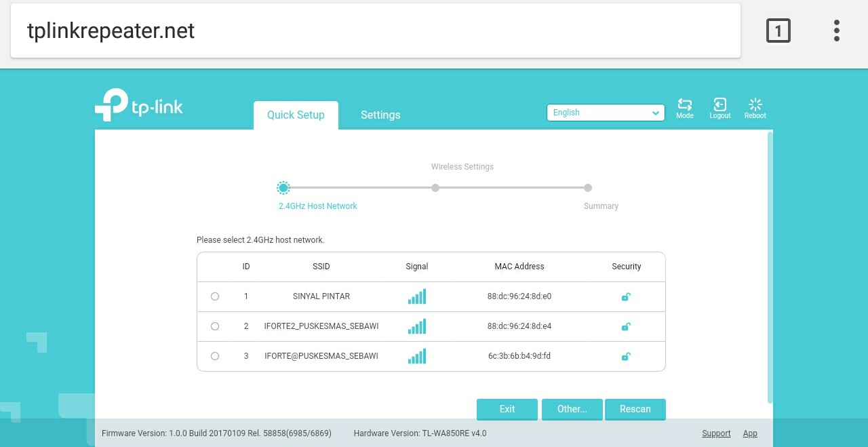The image size is (868, 447).
Task: Click the tp-link logo
Action: (139, 105)
